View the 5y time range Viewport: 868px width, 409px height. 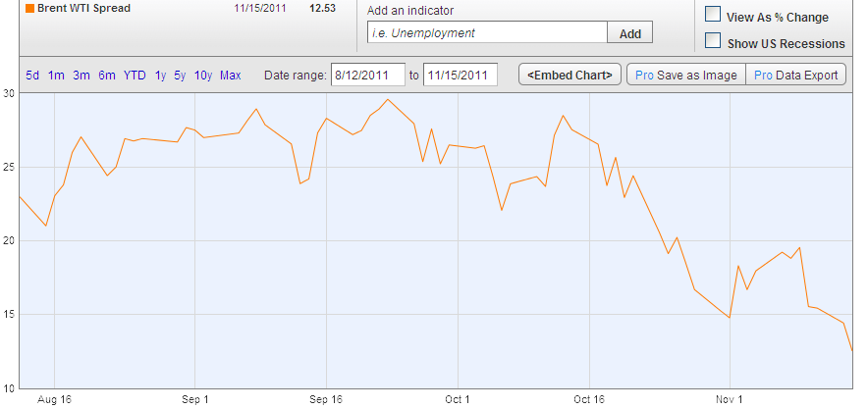coord(180,76)
